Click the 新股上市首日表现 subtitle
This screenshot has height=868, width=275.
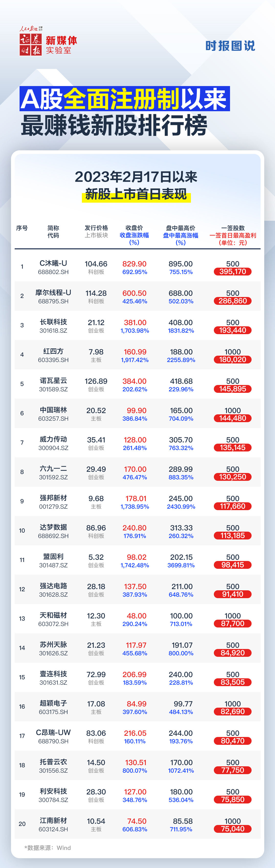[x=136, y=194]
